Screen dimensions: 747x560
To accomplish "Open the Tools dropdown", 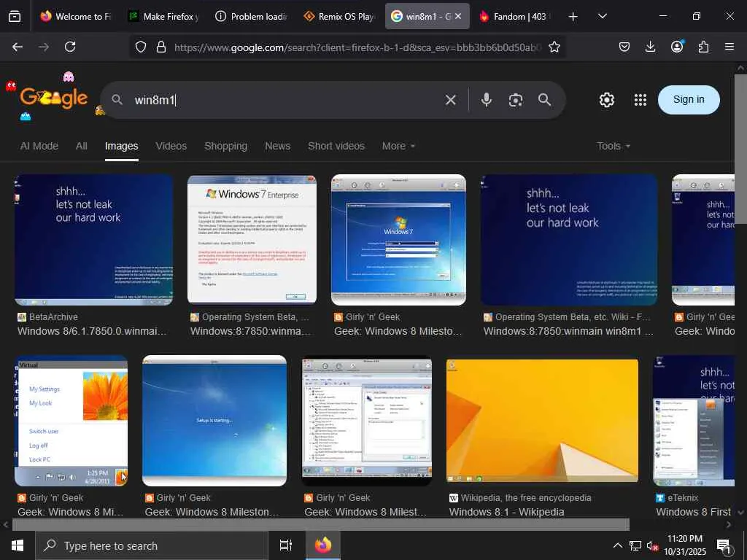I will pyautogui.click(x=613, y=146).
